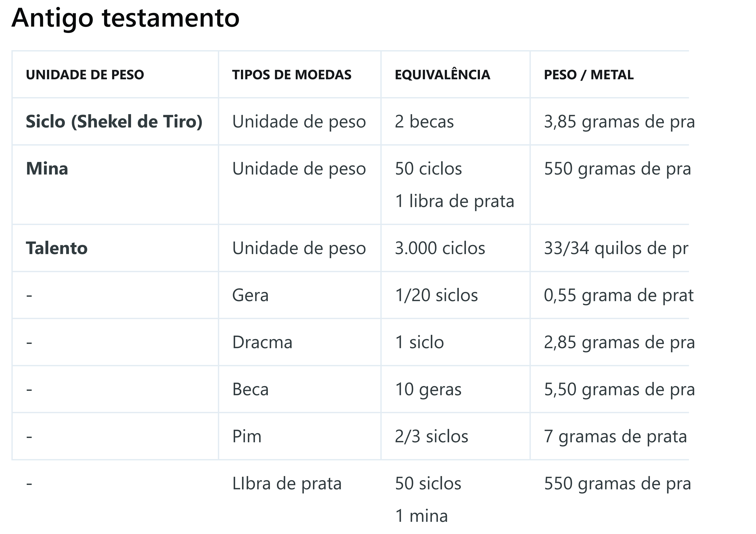Select the "PESO / METAL" column header
The height and width of the screenshot is (534, 756).
[x=588, y=75]
